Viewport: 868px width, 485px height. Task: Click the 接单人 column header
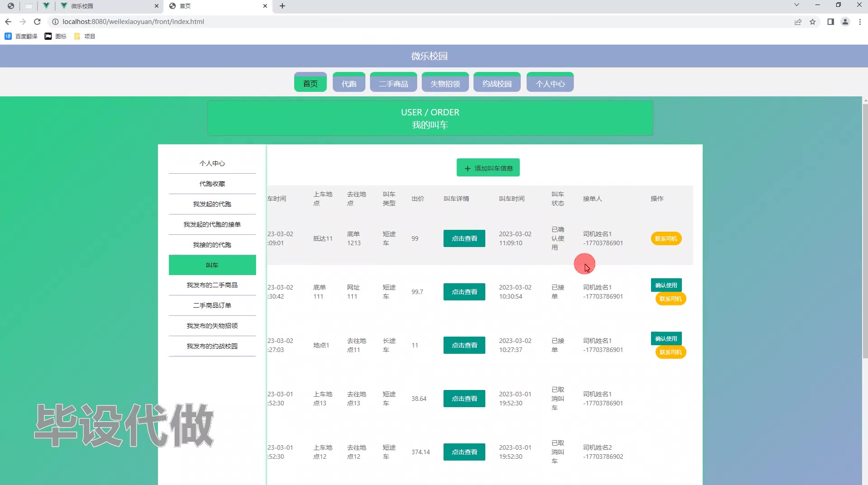click(592, 199)
